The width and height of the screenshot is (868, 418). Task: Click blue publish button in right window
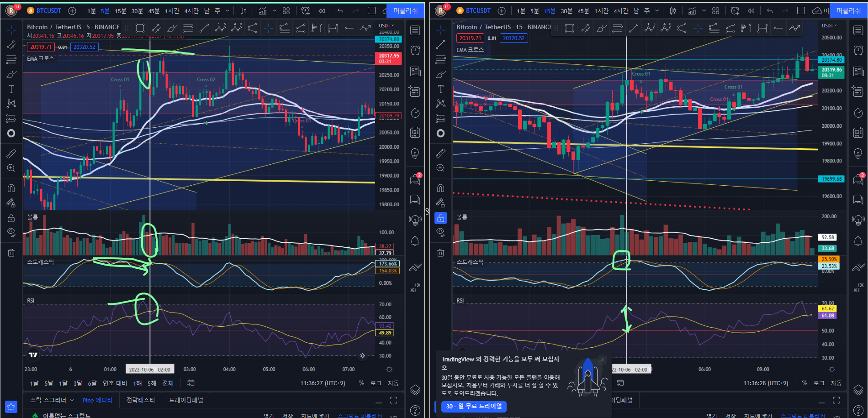click(x=848, y=10)
